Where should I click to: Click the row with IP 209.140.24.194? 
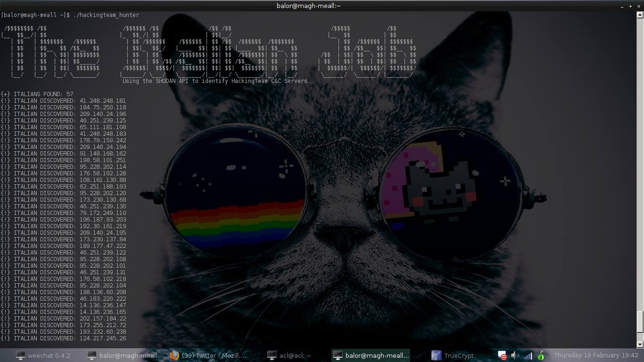click(63, 147)
